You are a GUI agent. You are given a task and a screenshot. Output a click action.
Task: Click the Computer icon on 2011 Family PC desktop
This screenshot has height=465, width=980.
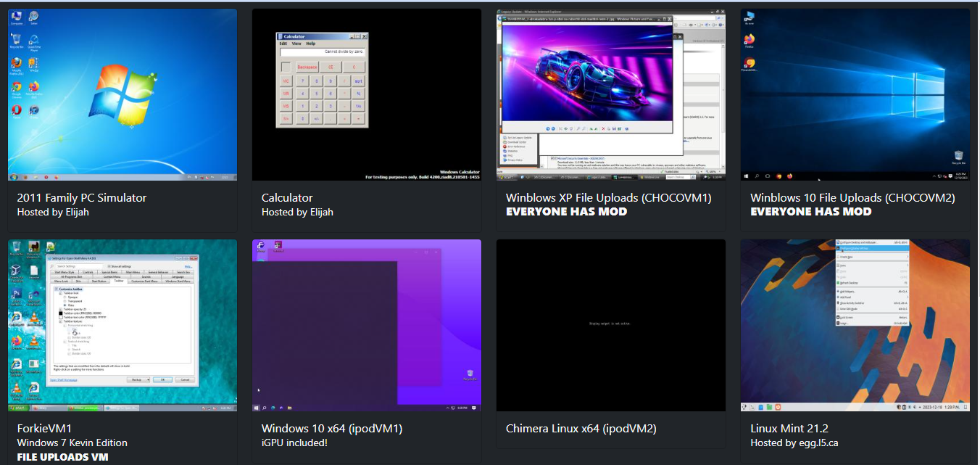pyautogui.click(x=16, y=17)
